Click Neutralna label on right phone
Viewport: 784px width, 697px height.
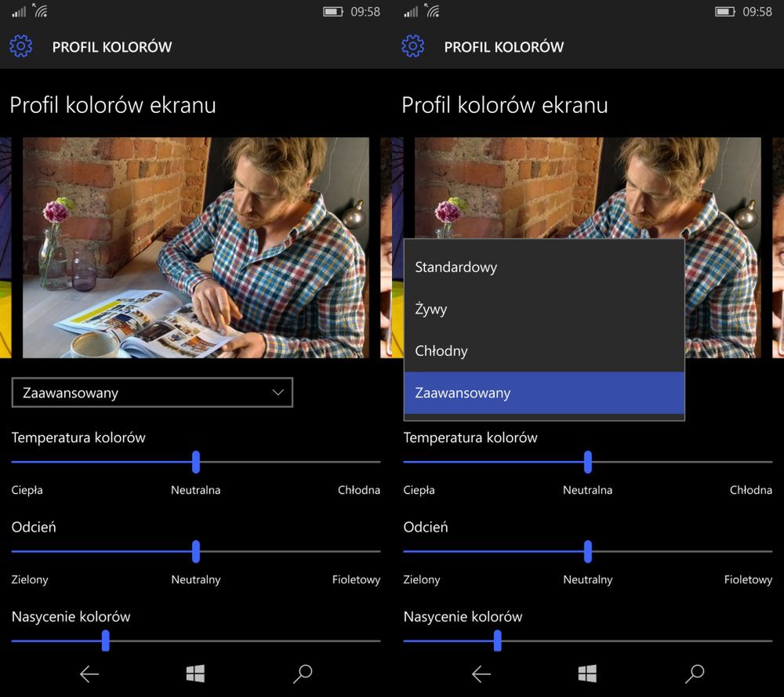click(x=587, y=490)
